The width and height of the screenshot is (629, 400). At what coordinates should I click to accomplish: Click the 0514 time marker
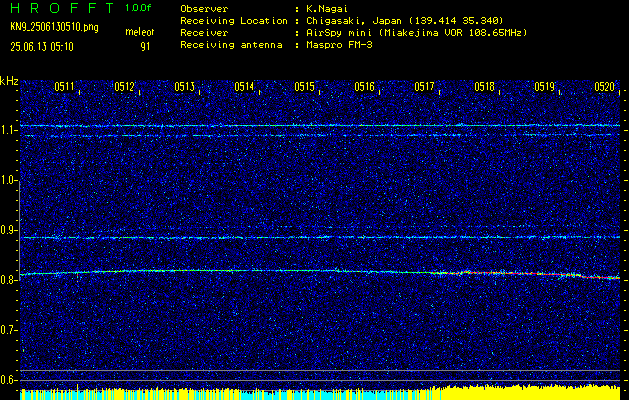(x=244, y=87)
